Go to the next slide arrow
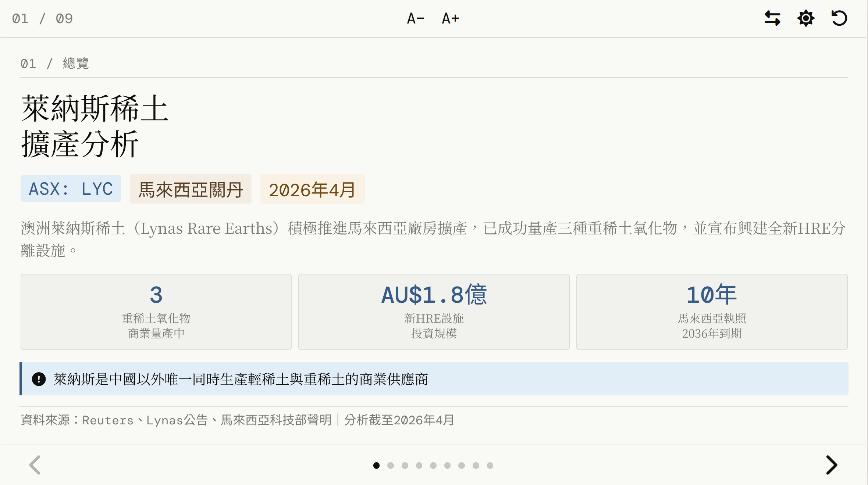The height and width of the screenshot is (485, 868). (832, 465)
